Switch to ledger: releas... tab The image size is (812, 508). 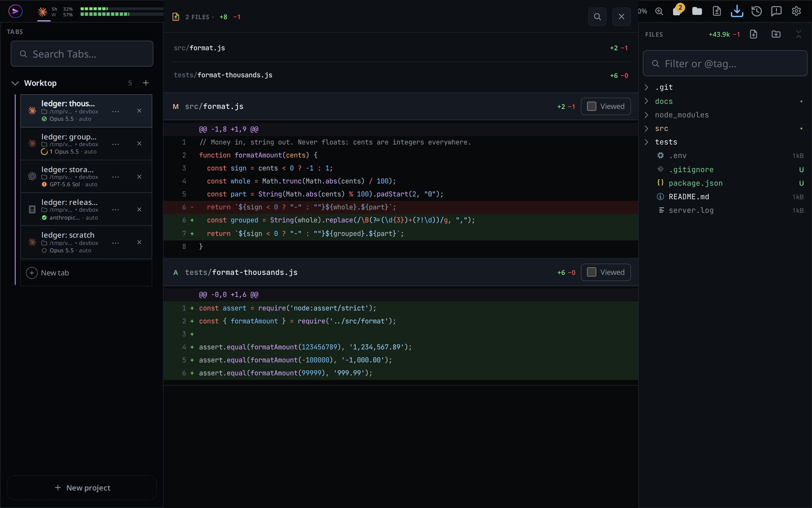tap(86, 209)
